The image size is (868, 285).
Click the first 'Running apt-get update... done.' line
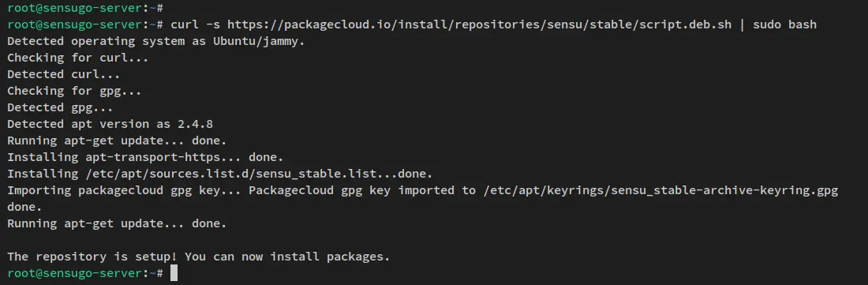[117, 141]
